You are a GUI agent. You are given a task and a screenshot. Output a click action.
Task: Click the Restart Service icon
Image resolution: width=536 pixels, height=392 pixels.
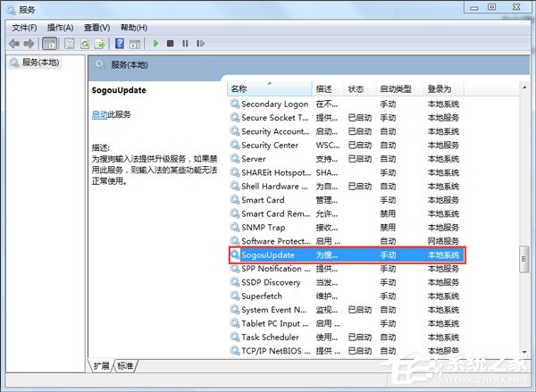pos(201,44)
